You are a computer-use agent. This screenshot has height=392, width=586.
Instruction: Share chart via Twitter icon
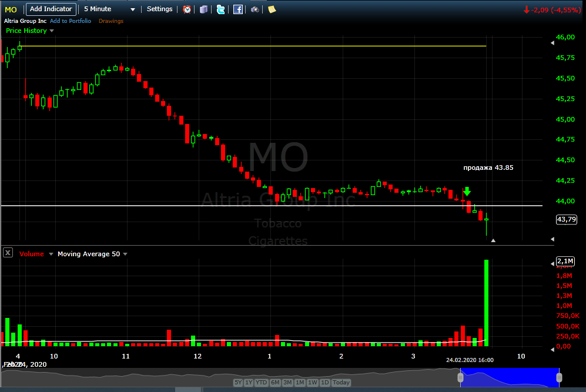click(220, 9)
